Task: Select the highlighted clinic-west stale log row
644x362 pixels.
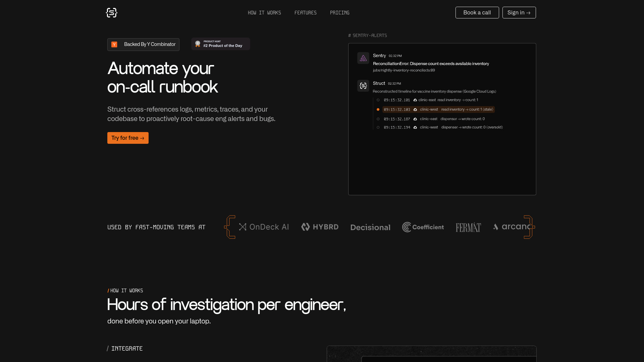Action: click(x=438, y=110)
